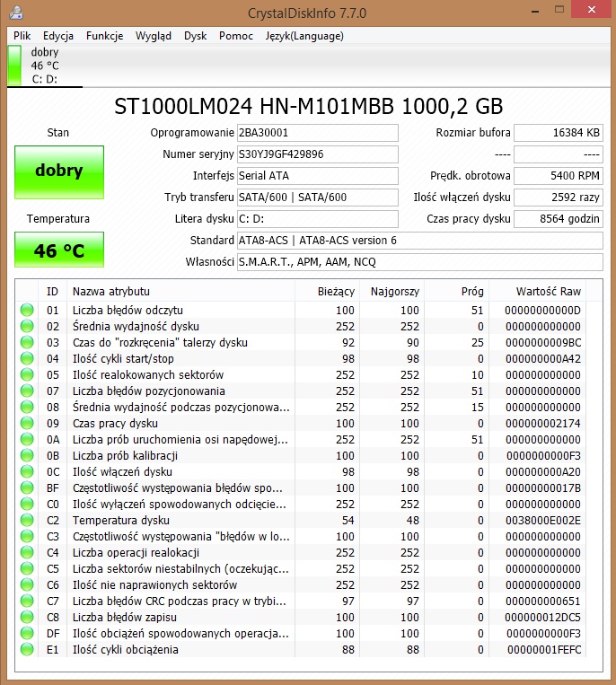Open the Dysk menu
The height and width of the screenshot is (685, 616).
(195, 36)
